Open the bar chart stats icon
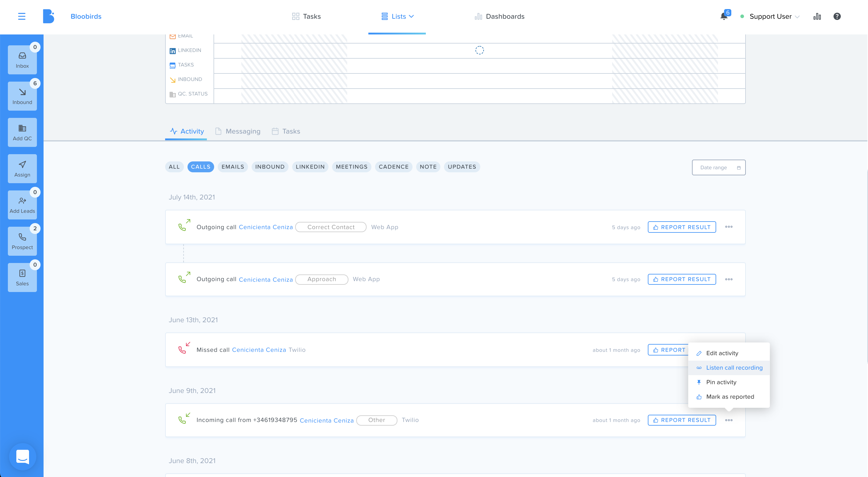Viewport: 868px width, 477px height. 817,16
